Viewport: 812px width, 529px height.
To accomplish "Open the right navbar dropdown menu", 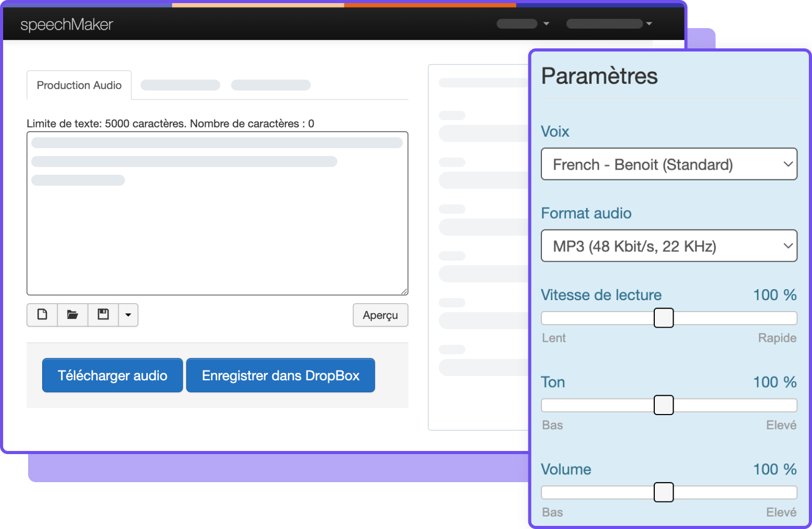I will [609, 23].
